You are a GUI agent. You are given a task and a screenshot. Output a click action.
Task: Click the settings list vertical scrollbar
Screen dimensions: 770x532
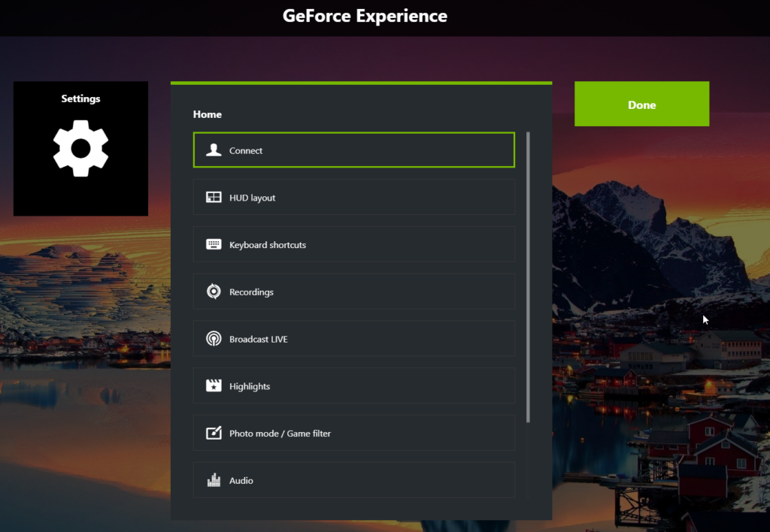(x=528, y=277)
